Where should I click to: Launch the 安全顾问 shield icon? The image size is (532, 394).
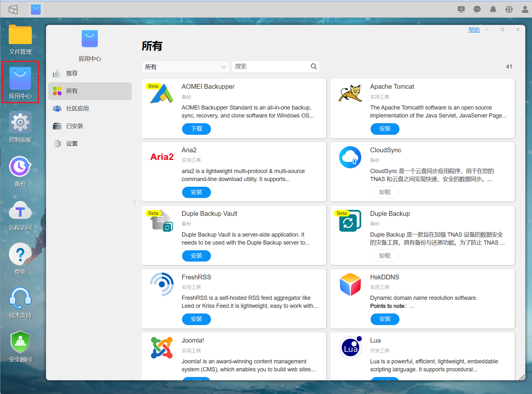click(x=20, y=342)
